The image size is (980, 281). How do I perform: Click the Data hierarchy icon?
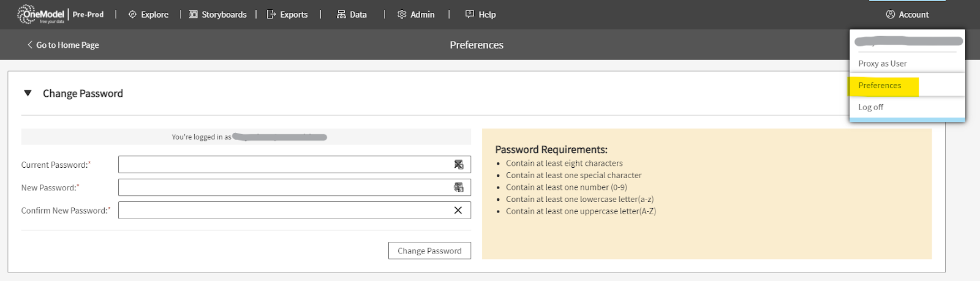tap(341, 14)
